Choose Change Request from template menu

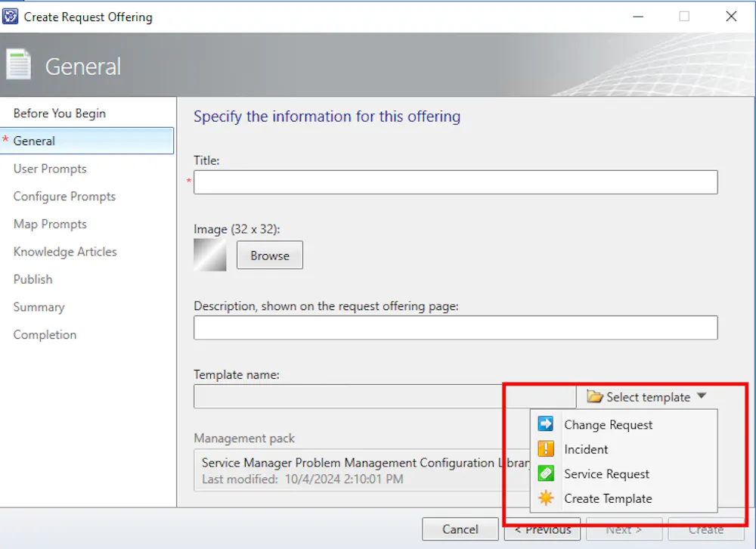624,424
